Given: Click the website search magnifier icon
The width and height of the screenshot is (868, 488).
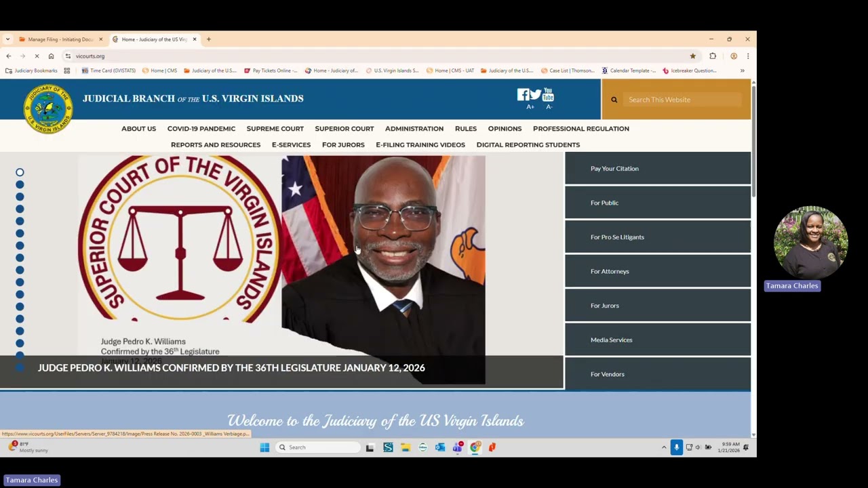Looking at the screenshot, I should [614, 100].
